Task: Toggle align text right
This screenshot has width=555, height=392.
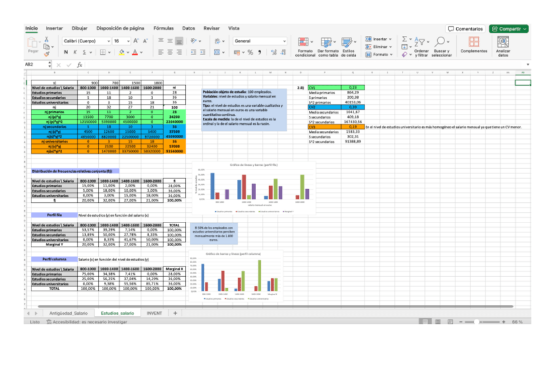Action: (x=179, y=52)
